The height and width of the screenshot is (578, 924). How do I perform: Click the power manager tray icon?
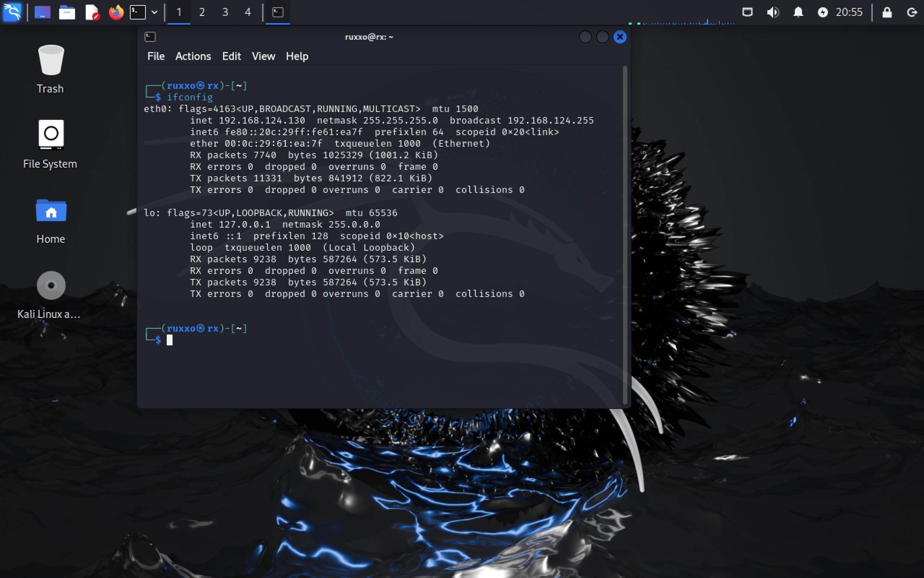[x=823, y=12]
